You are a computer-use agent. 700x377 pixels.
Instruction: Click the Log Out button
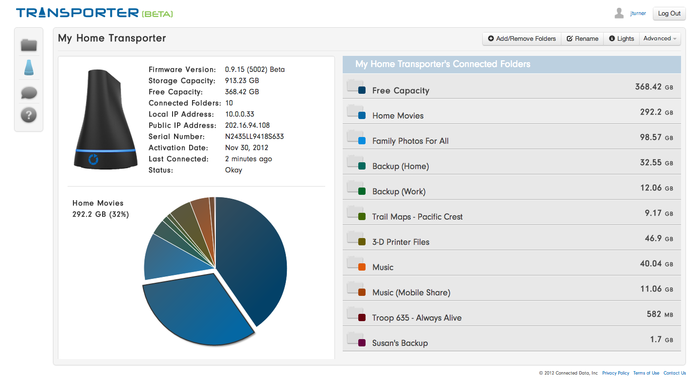(x=669, y=13)
